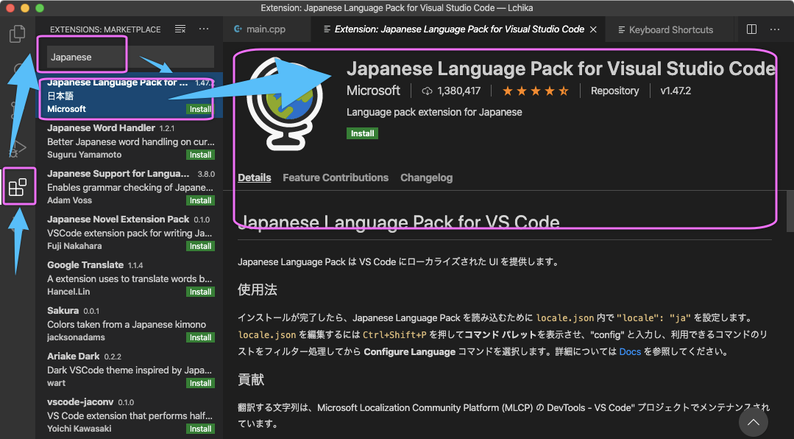This screenshot has width=794, height=439.
Task: Install the Japanese Word Handler extension
Action: pos(200,155)
